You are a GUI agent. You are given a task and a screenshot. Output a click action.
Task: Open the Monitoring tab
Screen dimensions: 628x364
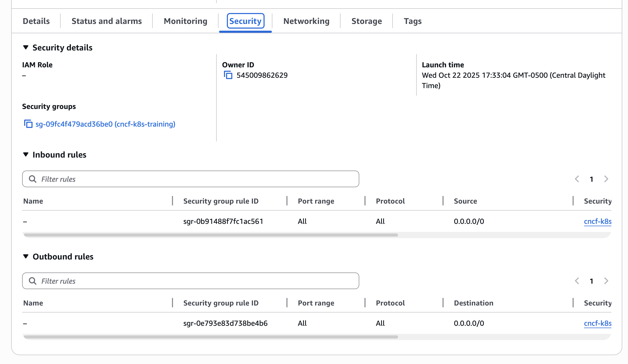(x=185, y=21)
